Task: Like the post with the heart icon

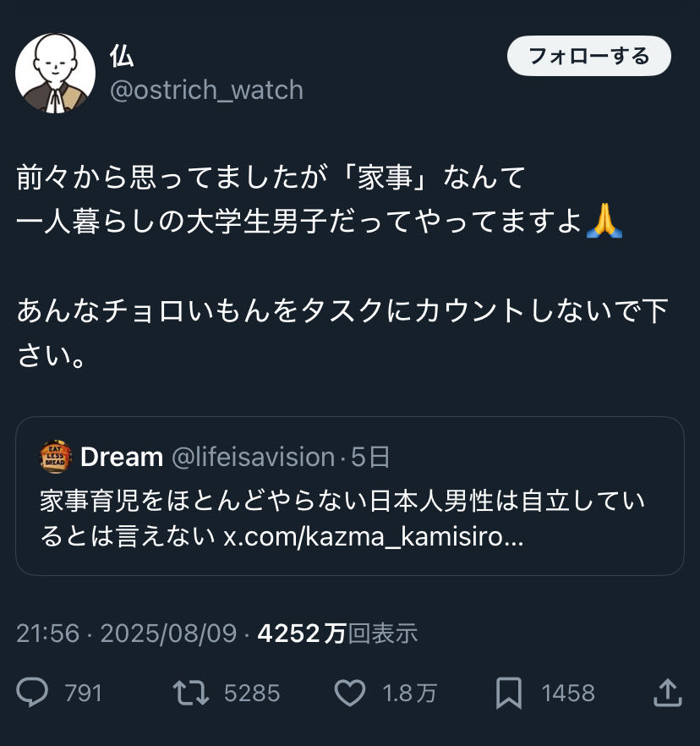Action: (350, 693)
